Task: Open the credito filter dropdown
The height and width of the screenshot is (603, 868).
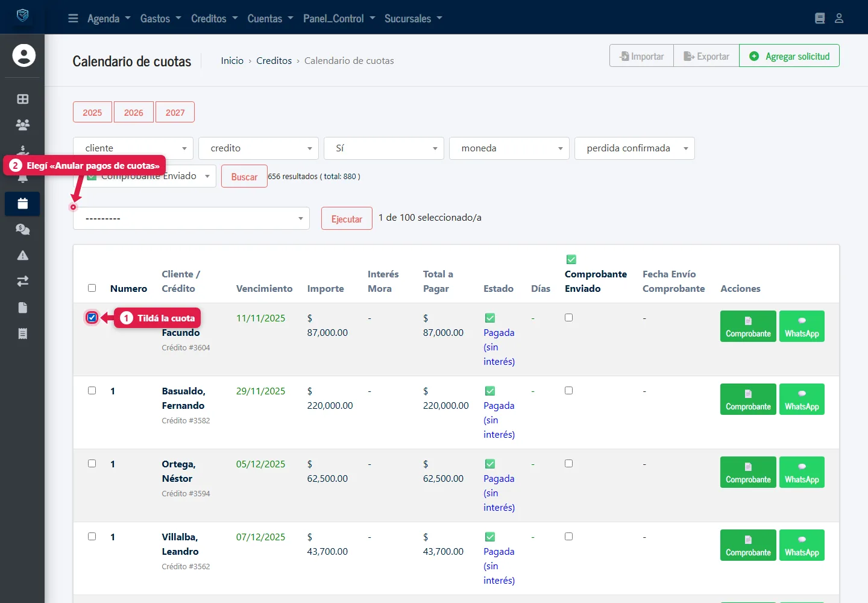Action: point(259,148)
